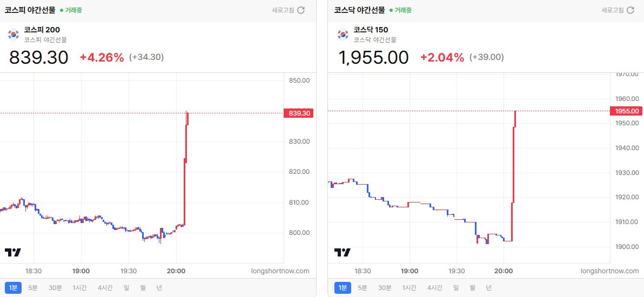
Task: Open longshortnow.com link under KOSDAQ chart
Action: click(x=610, y=271)
